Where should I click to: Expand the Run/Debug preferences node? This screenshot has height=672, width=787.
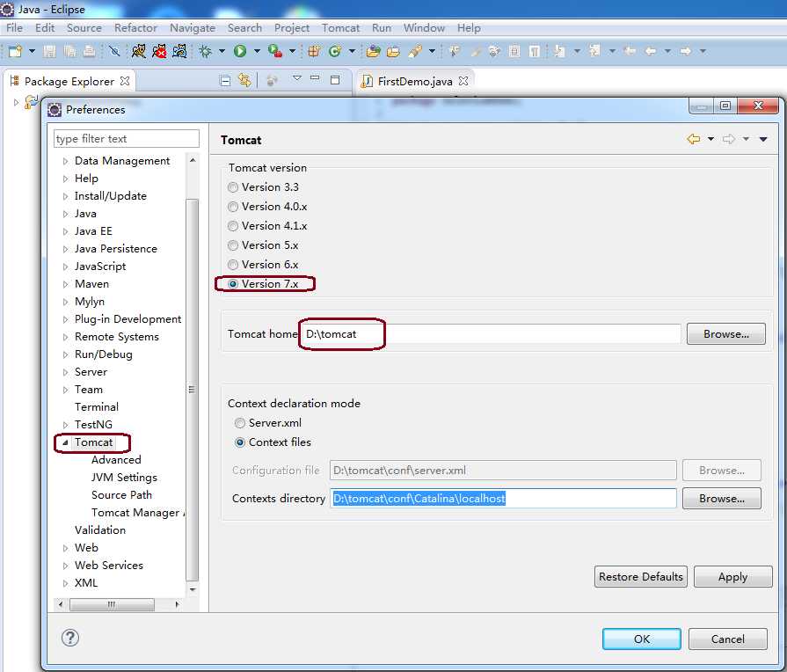[x=65, y=354]
